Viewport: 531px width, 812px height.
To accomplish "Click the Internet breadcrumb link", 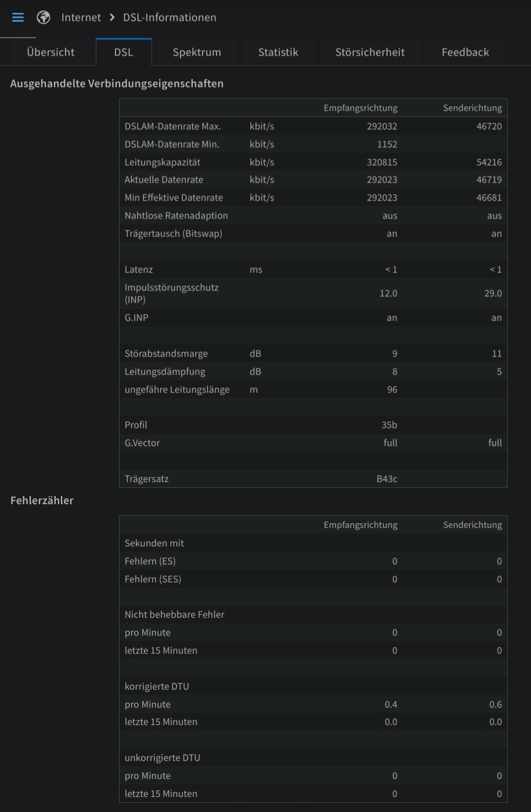I will [x=81, y=17].
